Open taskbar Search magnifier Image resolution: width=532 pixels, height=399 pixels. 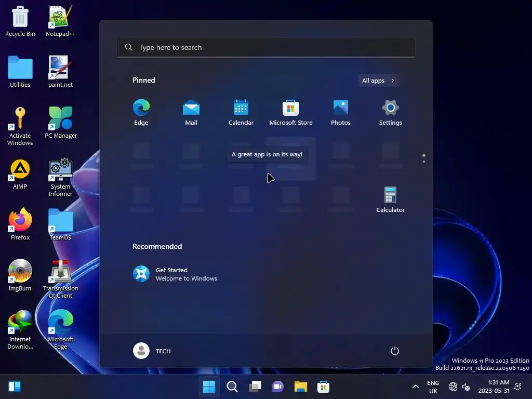pyautogui.click(x=232, y=387)
